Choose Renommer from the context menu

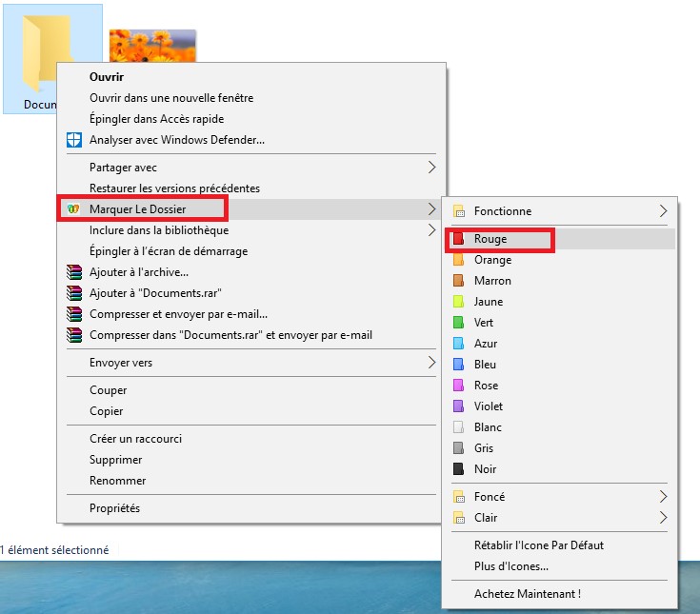pyautogui.click(x=117, y=481)
